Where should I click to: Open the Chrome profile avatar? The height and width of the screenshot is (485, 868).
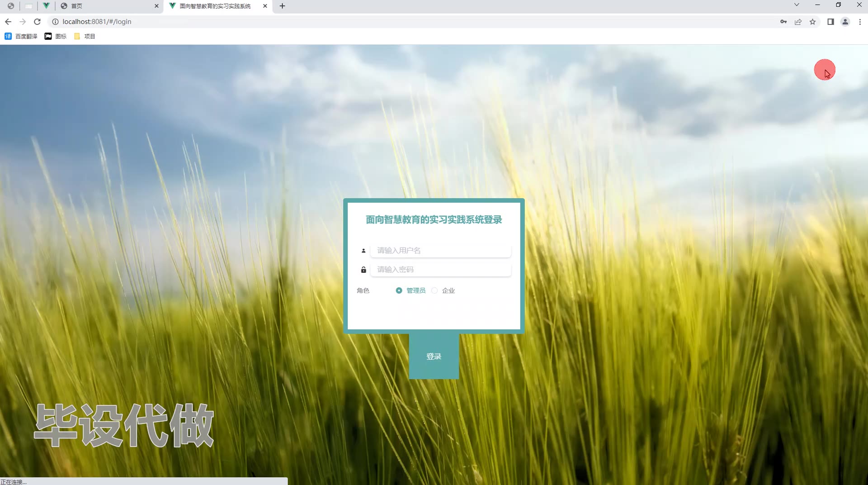[x=845, y=22]
